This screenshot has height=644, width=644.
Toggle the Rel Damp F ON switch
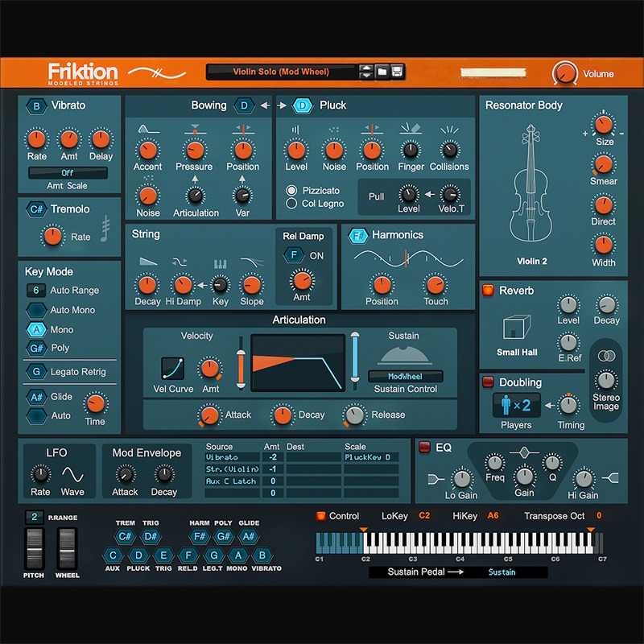click(294, 255)
